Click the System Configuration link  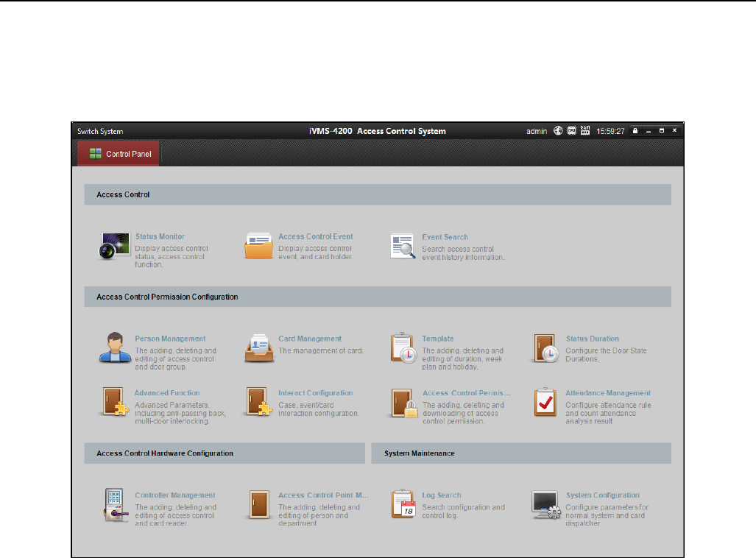coord(603,495)
